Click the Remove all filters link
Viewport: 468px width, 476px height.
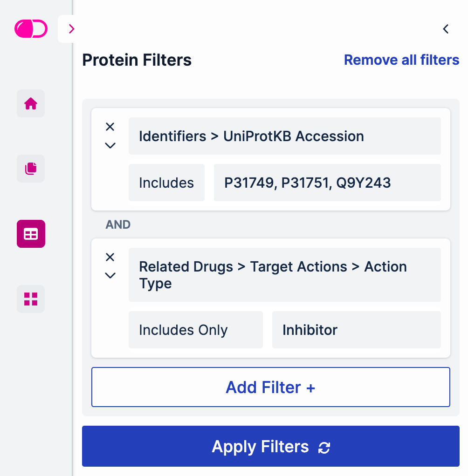click(x=401, y=60)
